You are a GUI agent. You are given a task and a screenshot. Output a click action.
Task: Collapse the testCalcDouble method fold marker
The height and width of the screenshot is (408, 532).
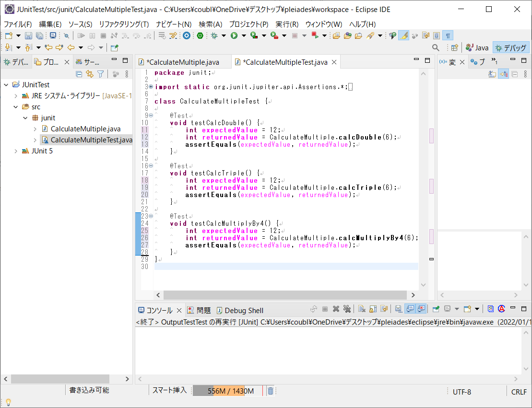pyautogui.click(x=151, y=116)
